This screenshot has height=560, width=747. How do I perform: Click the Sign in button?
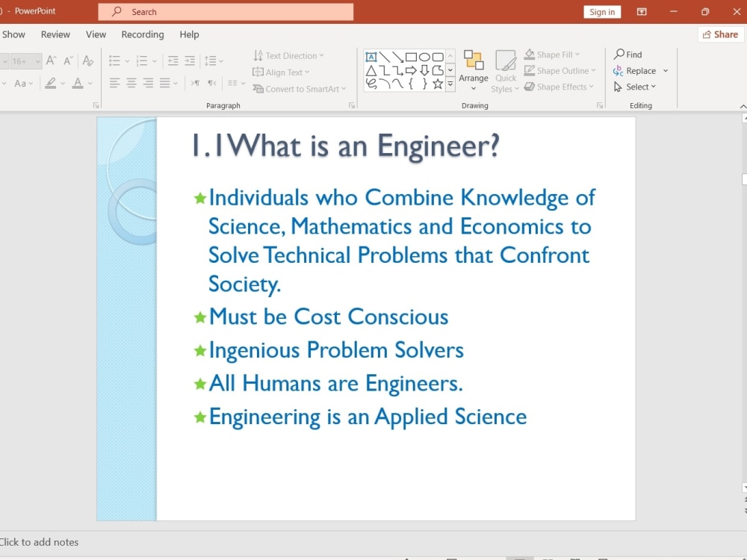tap(602, 12)
